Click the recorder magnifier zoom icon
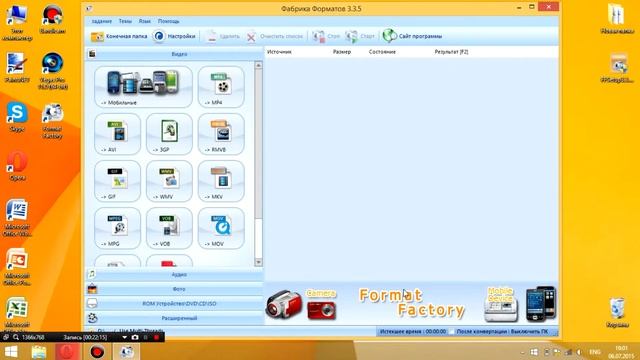The image size is (640, 360). pos(16,338)
